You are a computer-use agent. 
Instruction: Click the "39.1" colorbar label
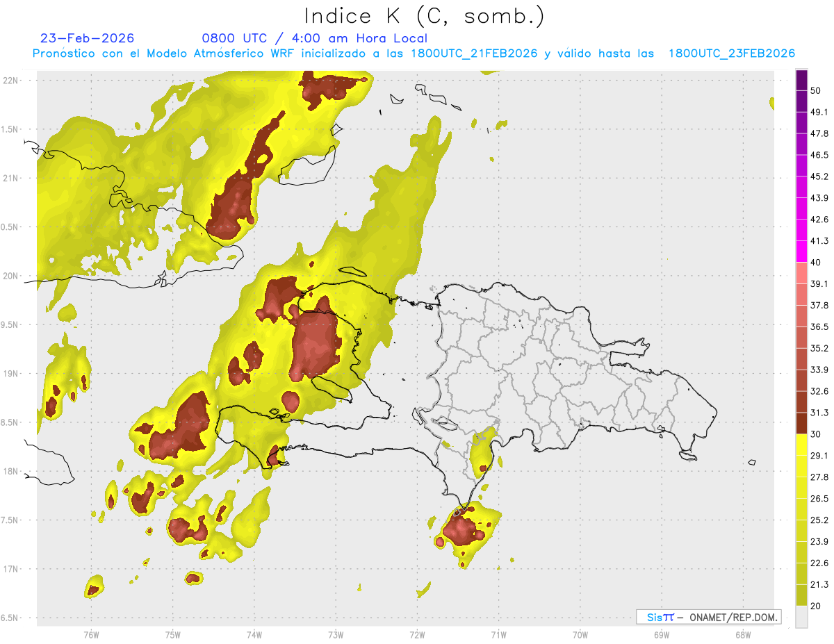click(819, 284)
